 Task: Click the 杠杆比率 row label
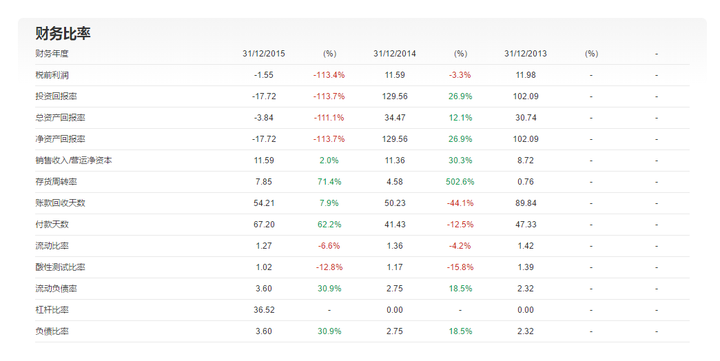click(x=52, y=310)
